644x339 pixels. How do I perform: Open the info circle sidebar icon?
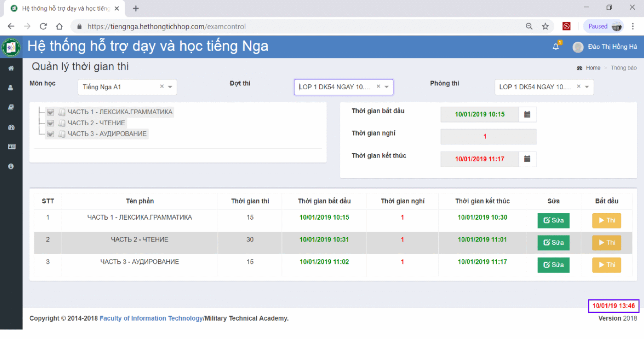11,166
